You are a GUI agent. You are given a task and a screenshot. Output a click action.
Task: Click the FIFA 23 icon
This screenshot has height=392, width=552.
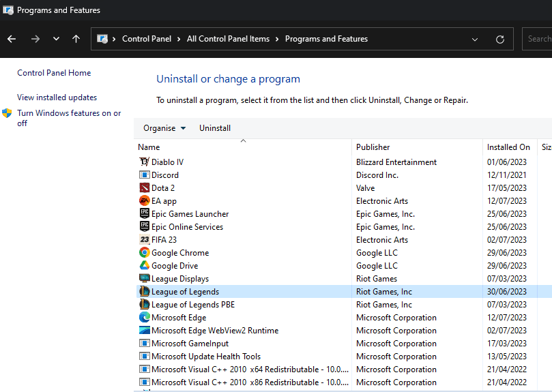[x=144, y=240]
